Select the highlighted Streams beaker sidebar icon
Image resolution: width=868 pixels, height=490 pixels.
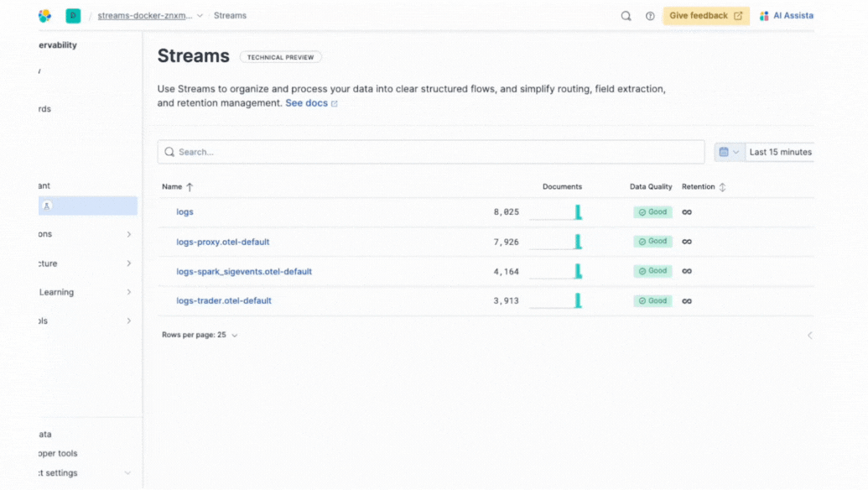(47, 206)
